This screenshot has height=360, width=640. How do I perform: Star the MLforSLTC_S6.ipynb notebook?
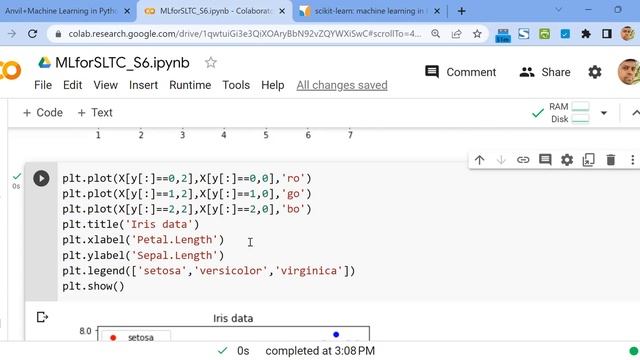[x=211, y=62]
